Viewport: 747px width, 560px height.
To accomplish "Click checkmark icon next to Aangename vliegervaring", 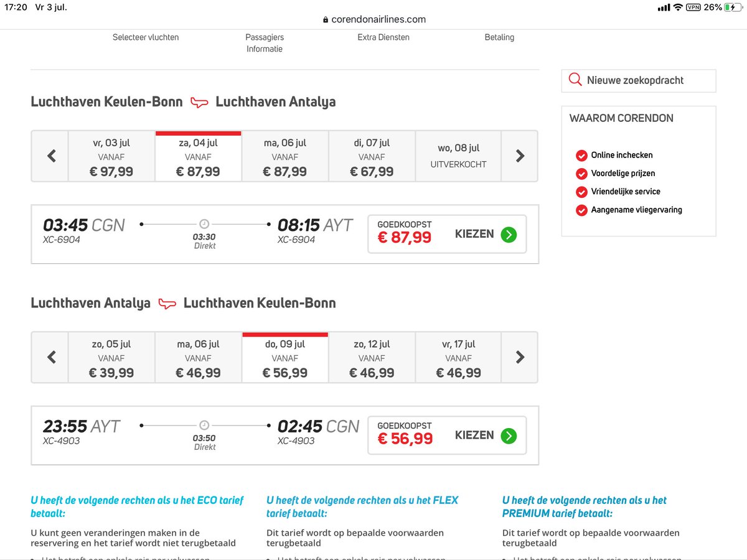I will (581, 210).
